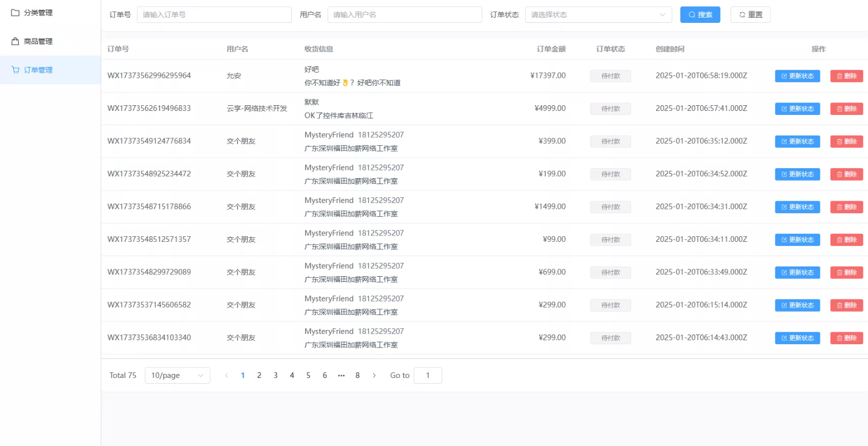Go to page 3 in pagination
868x446 pixels.
[275, 375]
